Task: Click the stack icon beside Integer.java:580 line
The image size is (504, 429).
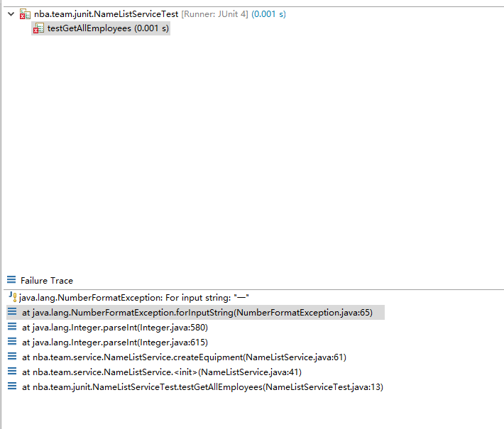Action: click(12, 326)
